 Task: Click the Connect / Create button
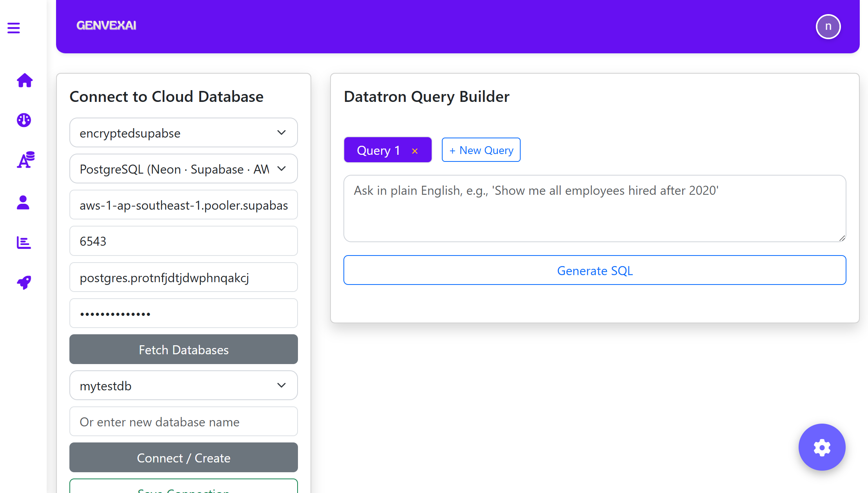[183, 458]
